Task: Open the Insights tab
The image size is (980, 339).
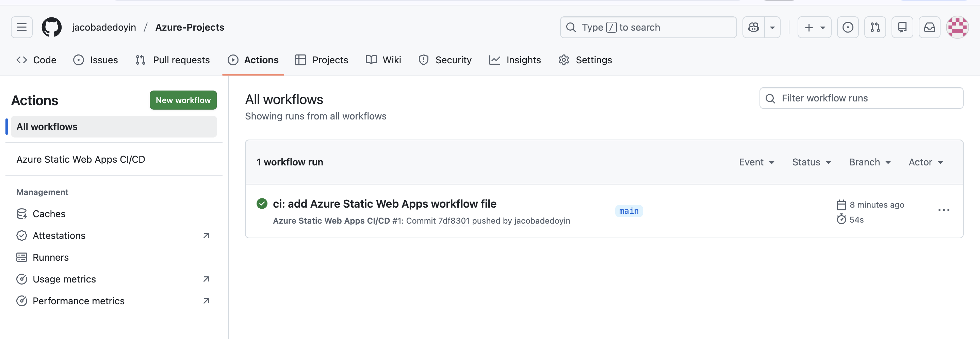Action: click(515, 60)
